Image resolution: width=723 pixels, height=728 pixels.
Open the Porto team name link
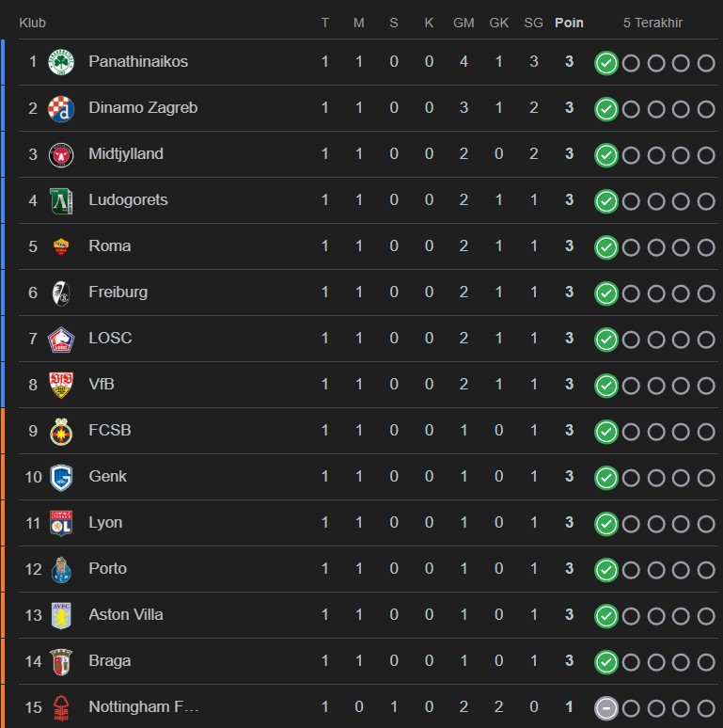point(107,569)
